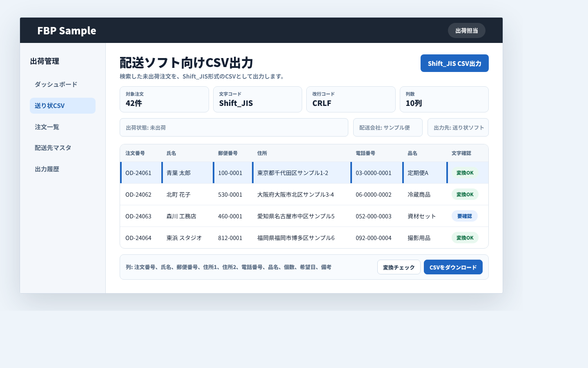Click postal code 812-0001
Screen dimensions: 588x368
[x=230, y=238]
